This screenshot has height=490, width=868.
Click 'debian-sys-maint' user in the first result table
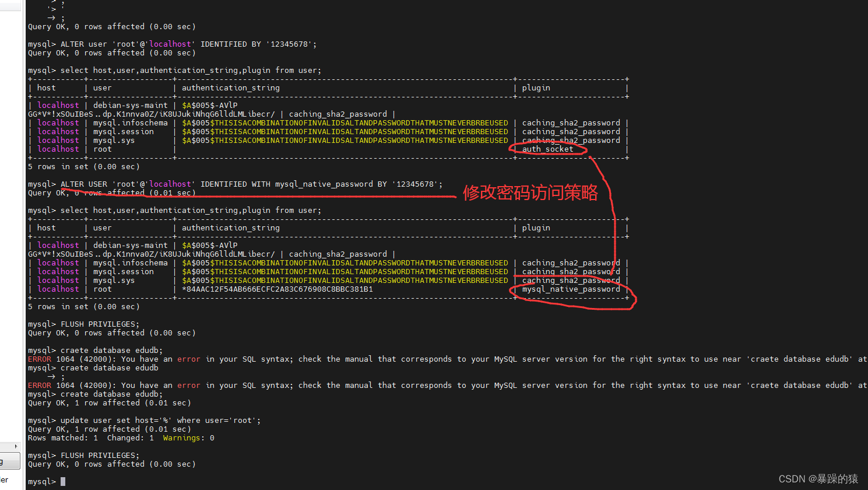click(131, 106)
